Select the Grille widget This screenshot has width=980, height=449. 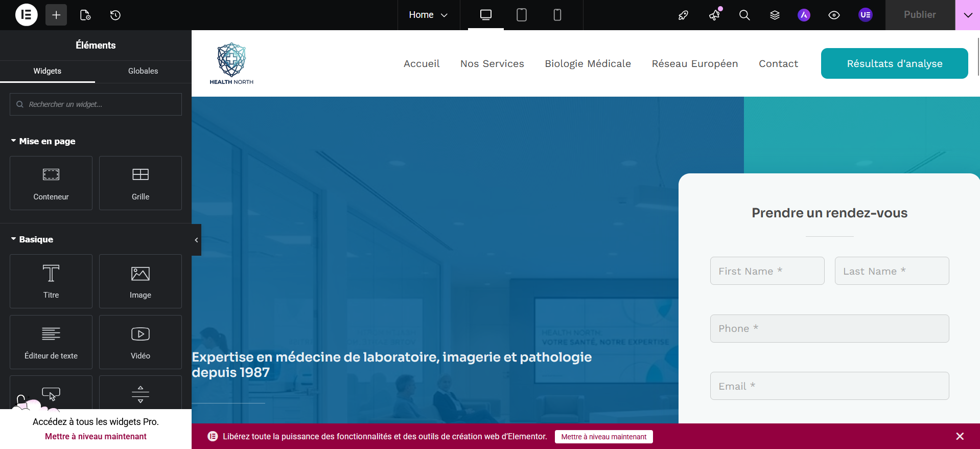[x=141, y=183]
